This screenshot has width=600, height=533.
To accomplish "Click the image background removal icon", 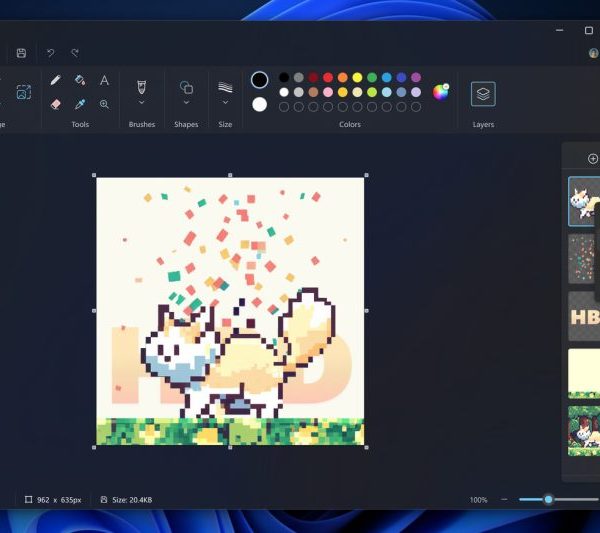I will (24, 92).
